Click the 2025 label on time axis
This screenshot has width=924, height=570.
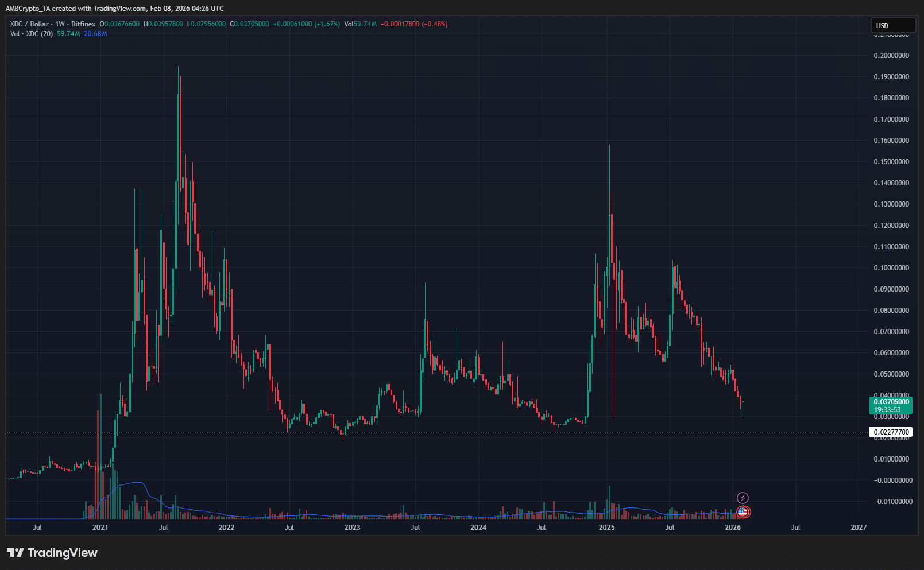606,527
